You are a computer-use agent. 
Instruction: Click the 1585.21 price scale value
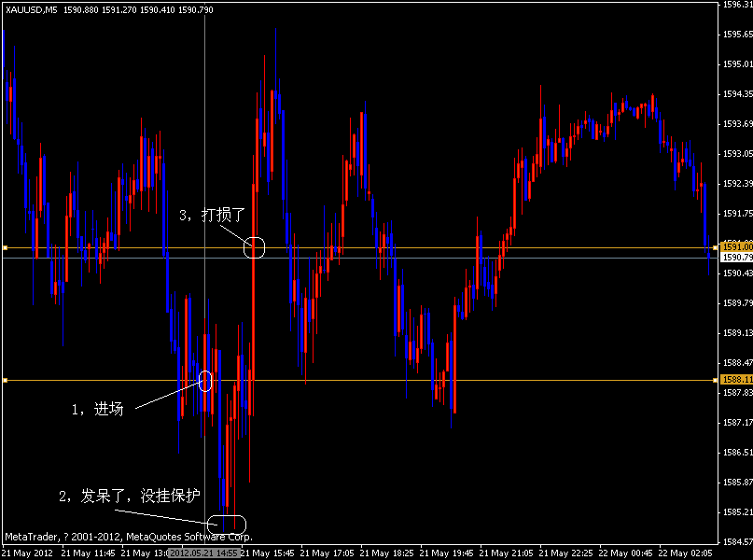tap(738, 512)
